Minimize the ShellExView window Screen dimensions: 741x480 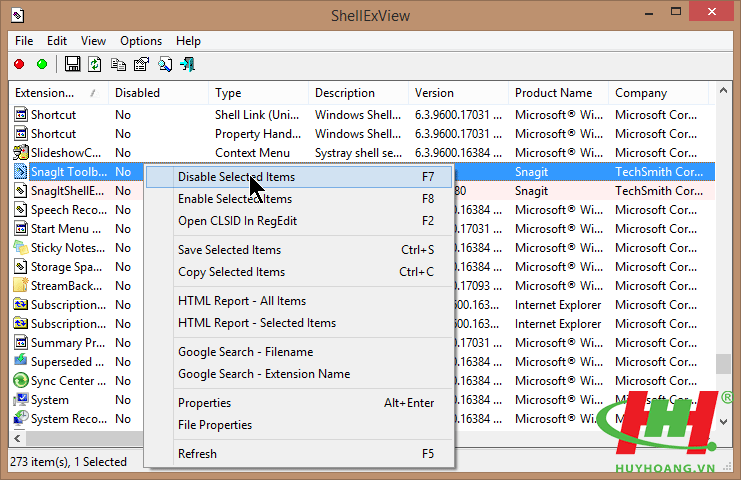coord(649,13)
